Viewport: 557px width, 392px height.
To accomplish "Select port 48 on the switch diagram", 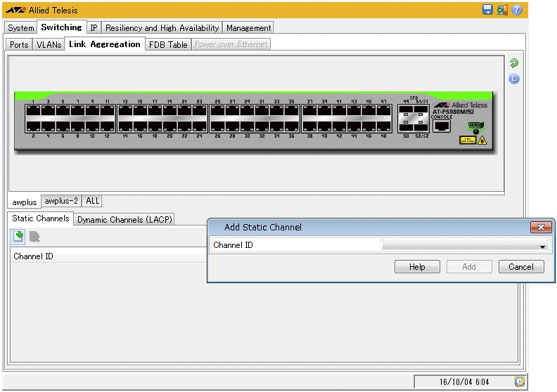I will (x=384, y=126).
